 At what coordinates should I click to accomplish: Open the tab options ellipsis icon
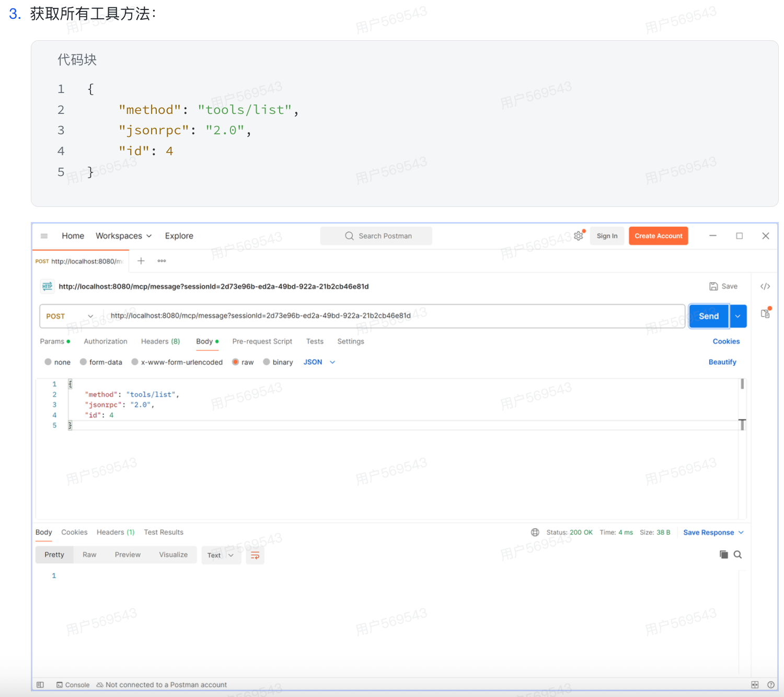[x=162, y=261]
